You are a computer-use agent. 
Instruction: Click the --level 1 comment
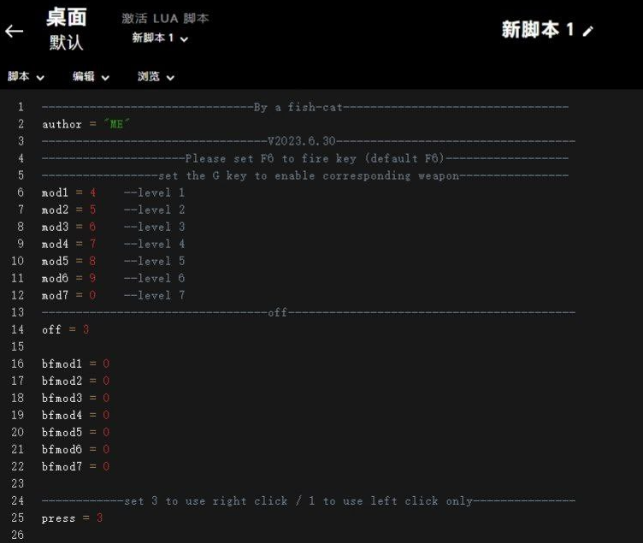point(154,193)
